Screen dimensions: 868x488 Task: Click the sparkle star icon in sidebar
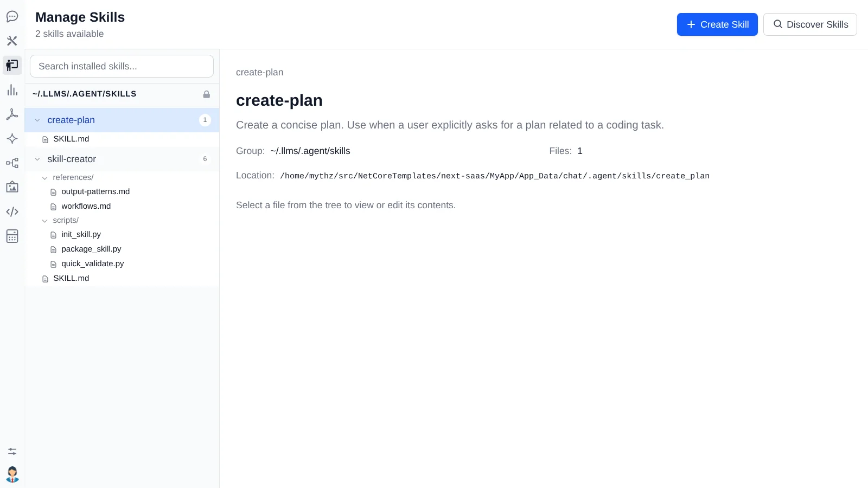point(12,139)
